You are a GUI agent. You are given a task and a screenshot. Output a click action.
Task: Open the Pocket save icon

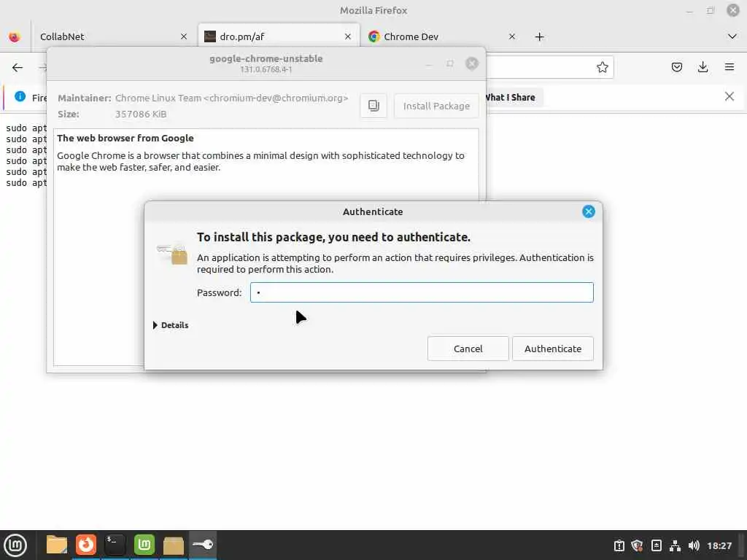click(x=676, y=67)
